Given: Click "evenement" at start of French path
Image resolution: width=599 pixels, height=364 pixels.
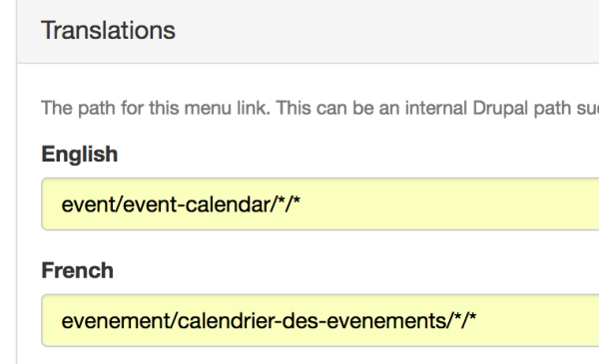Looking at the screenshot, I should pos(114,321).
